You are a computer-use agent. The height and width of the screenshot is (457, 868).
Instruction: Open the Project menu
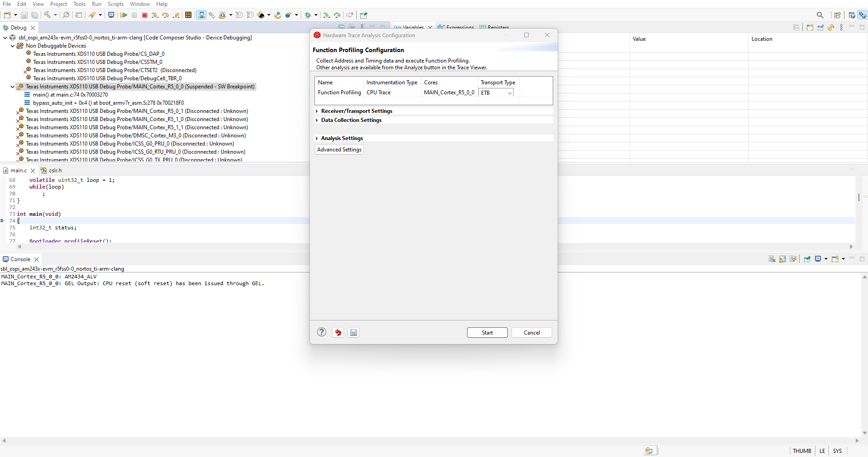pyautogui.click(x=58, y=4)
